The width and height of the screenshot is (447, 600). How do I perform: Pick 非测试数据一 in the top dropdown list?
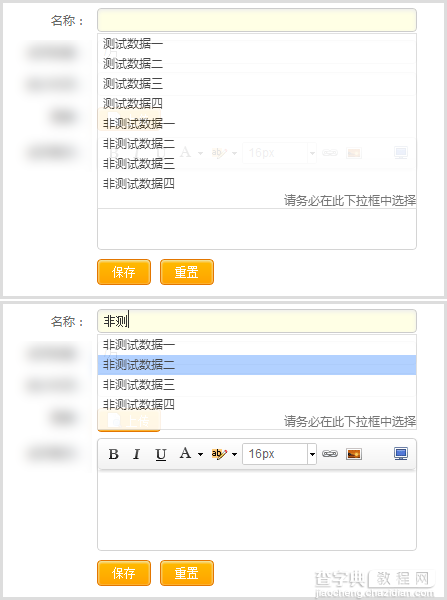[257, 124]
